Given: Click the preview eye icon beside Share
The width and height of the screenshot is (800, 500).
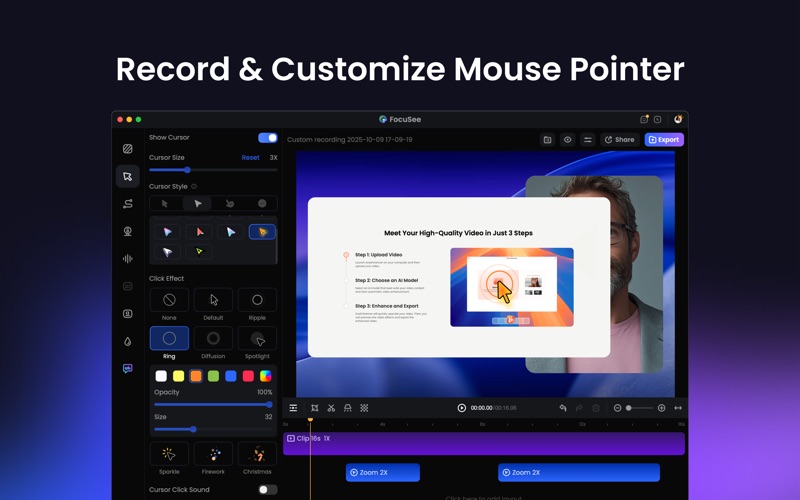Looking at the screenshot, I should [x=567, y=140].
